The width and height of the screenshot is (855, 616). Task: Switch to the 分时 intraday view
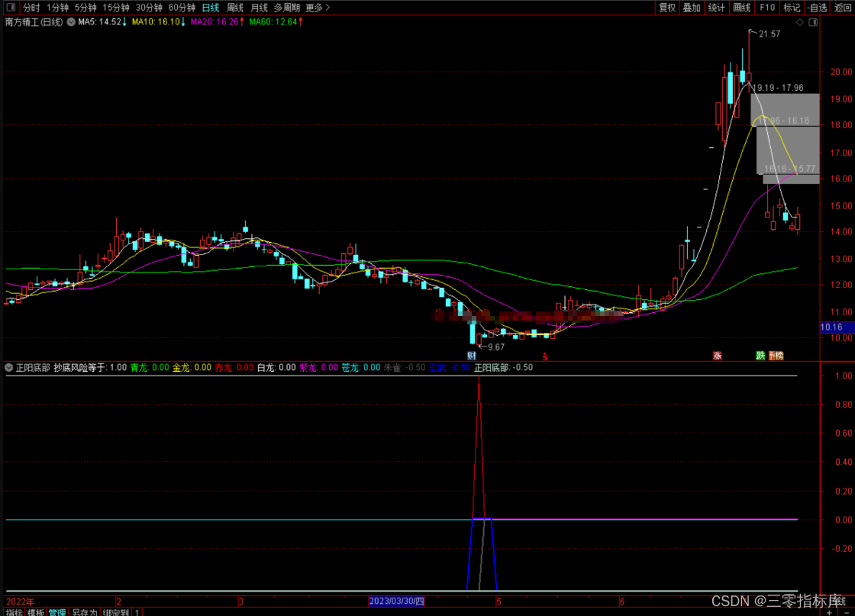[31, 8]
